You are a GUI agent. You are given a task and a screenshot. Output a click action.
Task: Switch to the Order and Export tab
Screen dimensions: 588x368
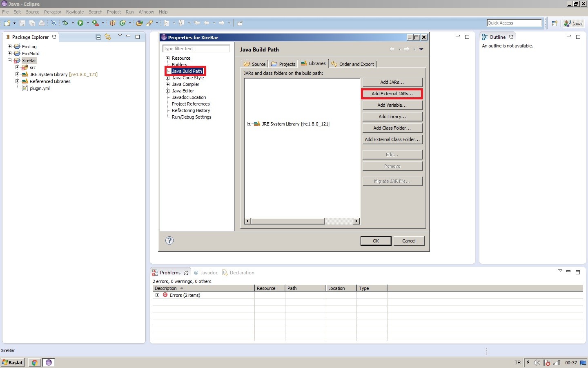click(x=353, y=64)
